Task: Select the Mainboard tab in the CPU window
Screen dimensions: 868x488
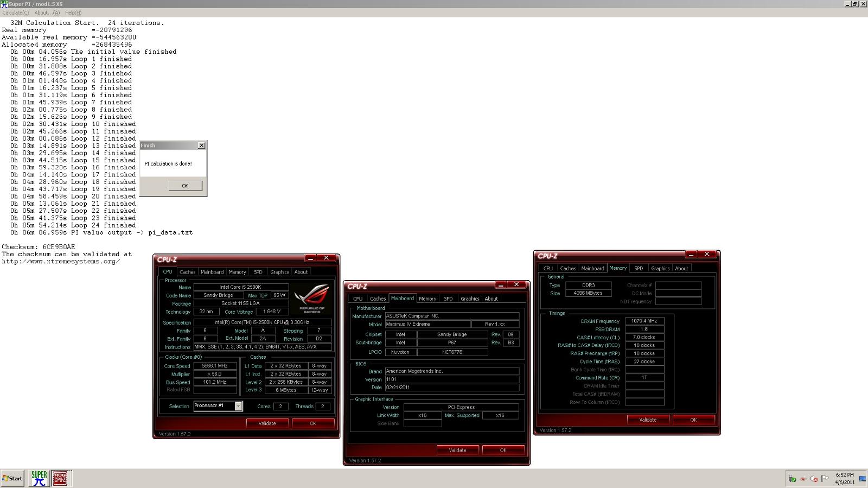Action: tap(212, 272)
